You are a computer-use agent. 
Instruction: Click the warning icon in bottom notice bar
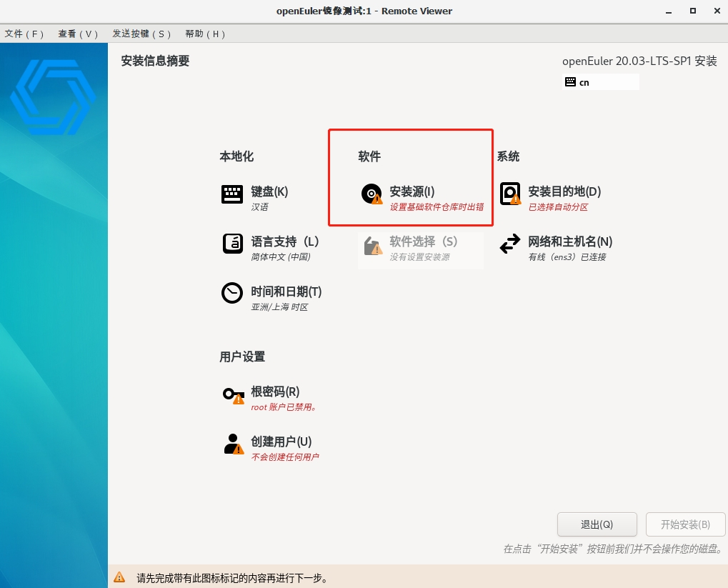coord(119,577)
